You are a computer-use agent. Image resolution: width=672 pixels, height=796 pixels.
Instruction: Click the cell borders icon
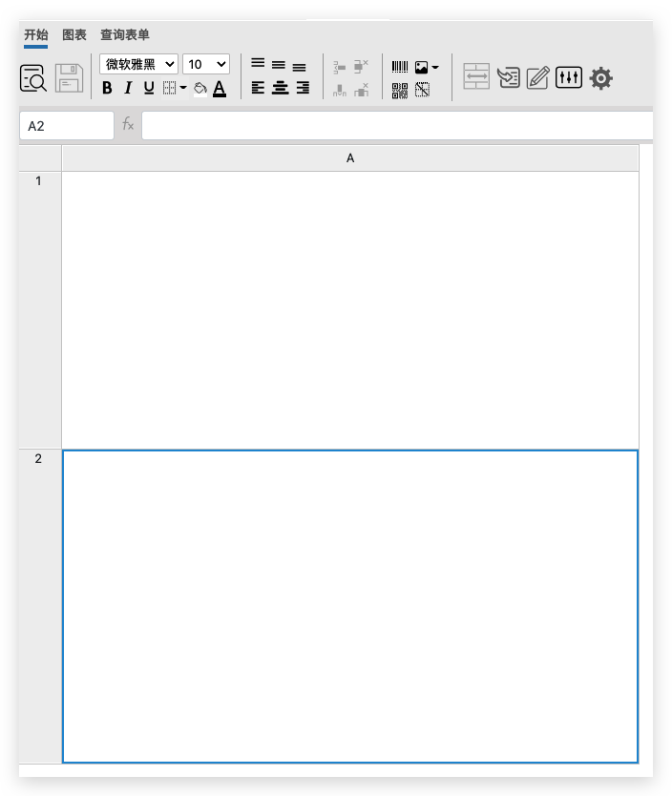170,88
